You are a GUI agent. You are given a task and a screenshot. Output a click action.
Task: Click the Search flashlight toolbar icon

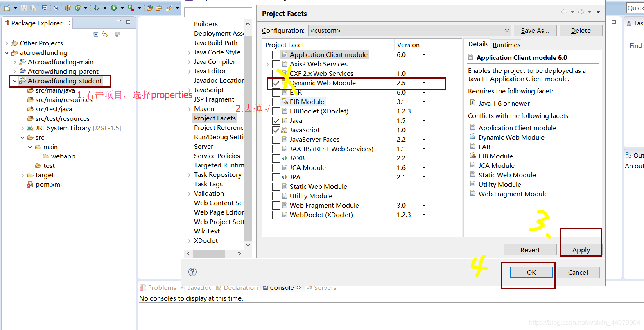[x=169, y=8]
